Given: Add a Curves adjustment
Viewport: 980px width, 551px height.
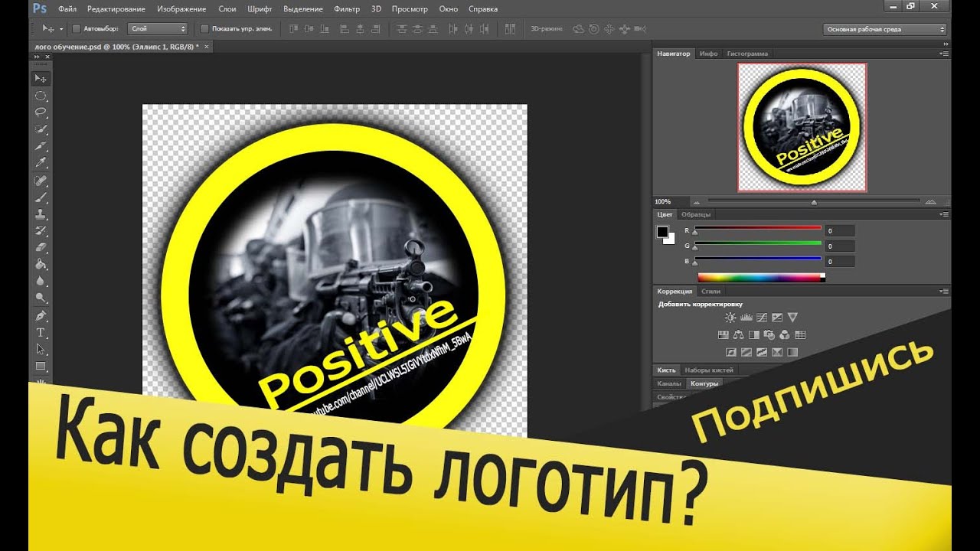Looking at the screenshot, I should pos(762,317).
